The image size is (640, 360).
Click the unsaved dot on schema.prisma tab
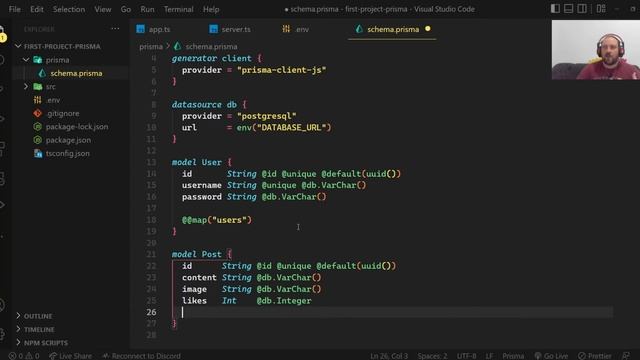pos(427,29)
